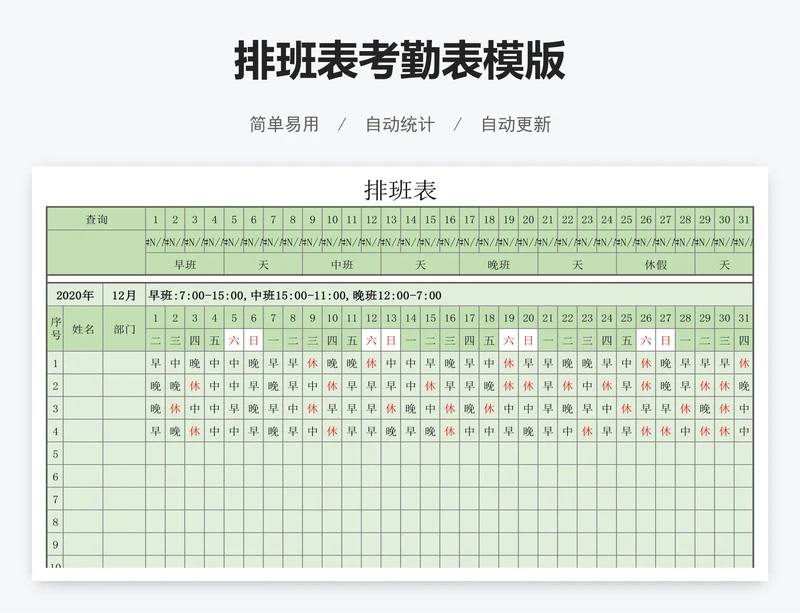Select row 3's 休 shift on day 2
The height and width of the screenshot is (613, 800).
(x=175, y=408)
